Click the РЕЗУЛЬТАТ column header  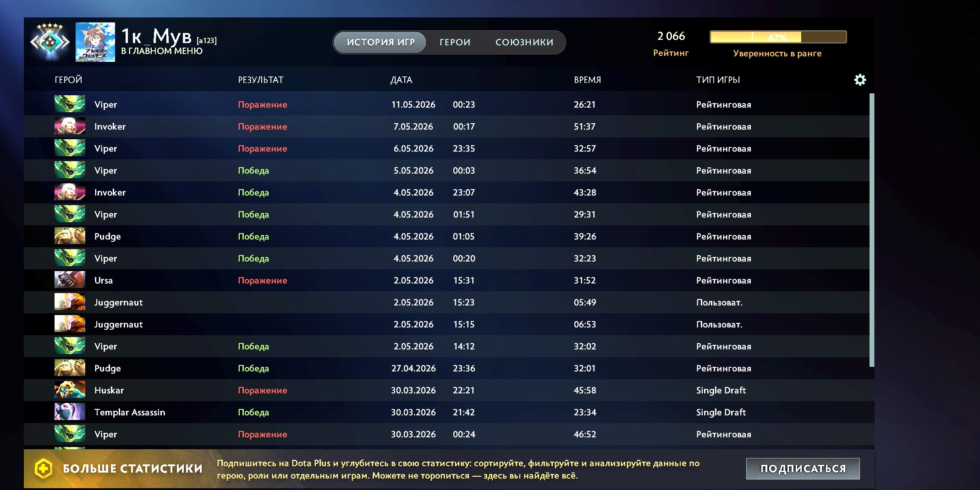260,80
